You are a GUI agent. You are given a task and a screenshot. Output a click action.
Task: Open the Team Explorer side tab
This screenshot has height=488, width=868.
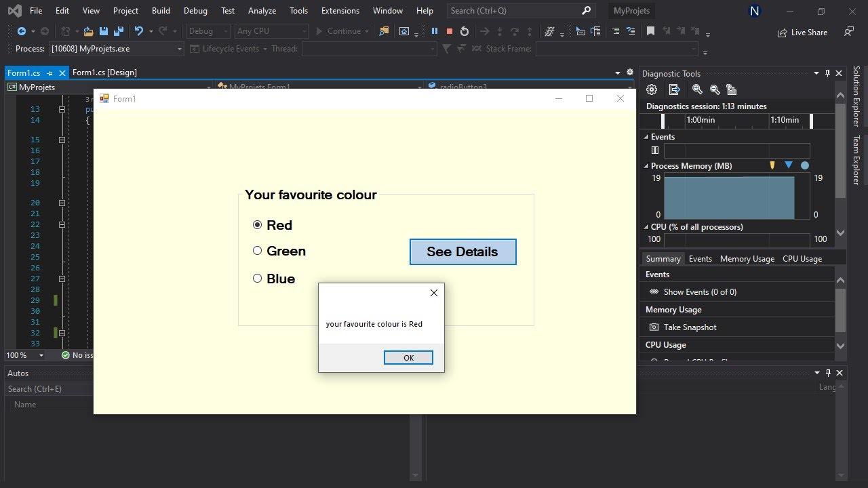(856, 160)
